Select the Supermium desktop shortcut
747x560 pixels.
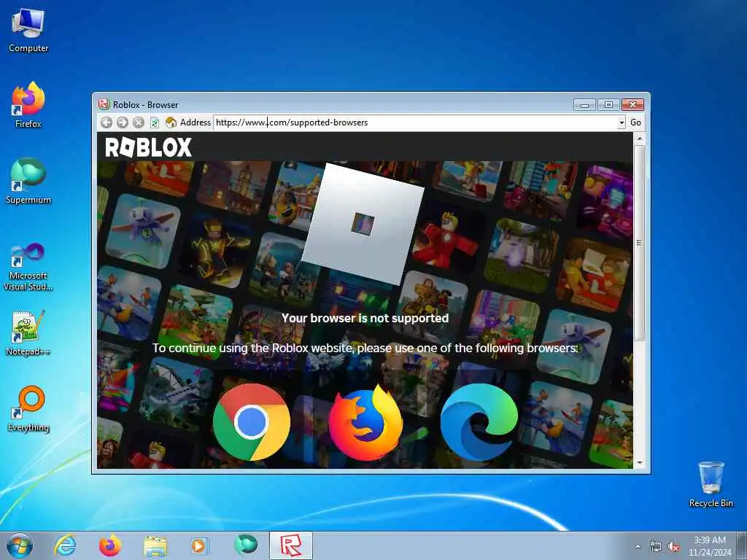click(28, 181)
